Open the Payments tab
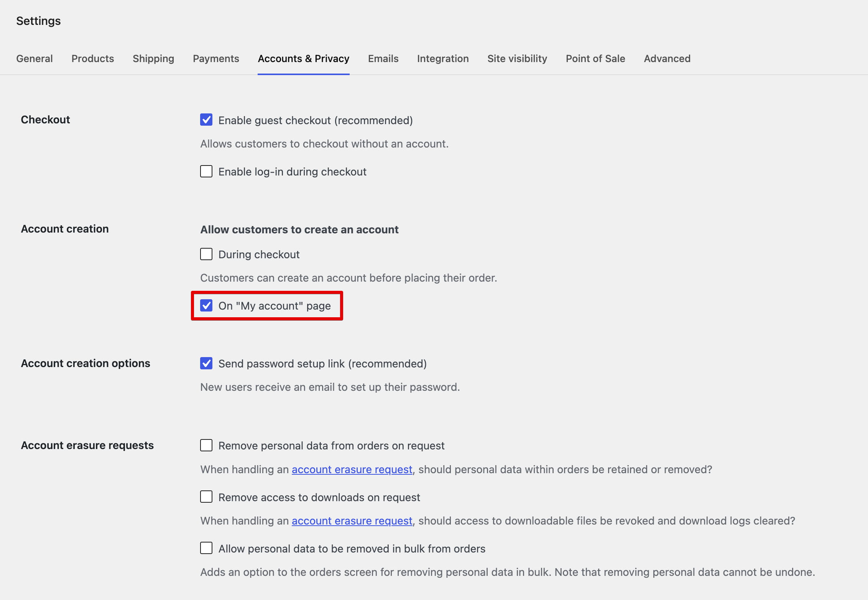868x600 pixels. [216, 59]
